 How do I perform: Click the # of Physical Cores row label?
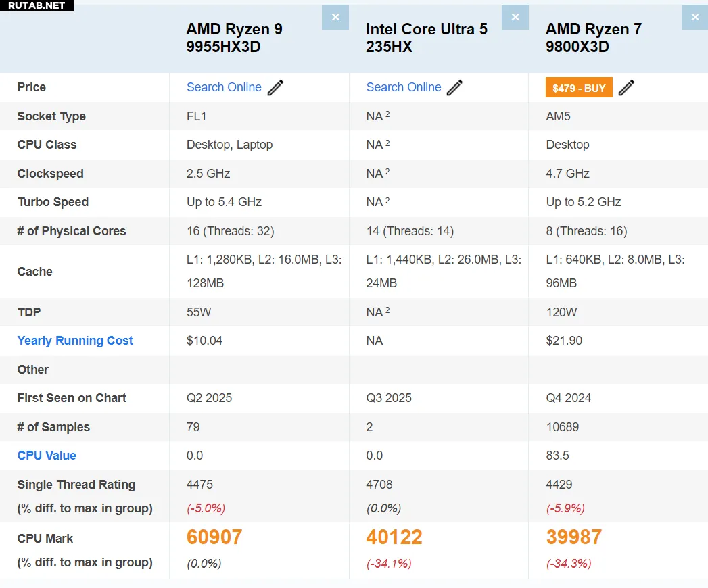(x=72, y=231)
